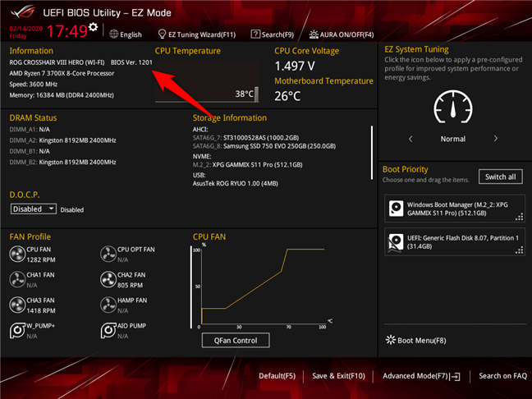Image resolution: width=532 pixels, height=399 pixels.
Task: Select previous tuning profile with left chevron
Action: [410, 139]
